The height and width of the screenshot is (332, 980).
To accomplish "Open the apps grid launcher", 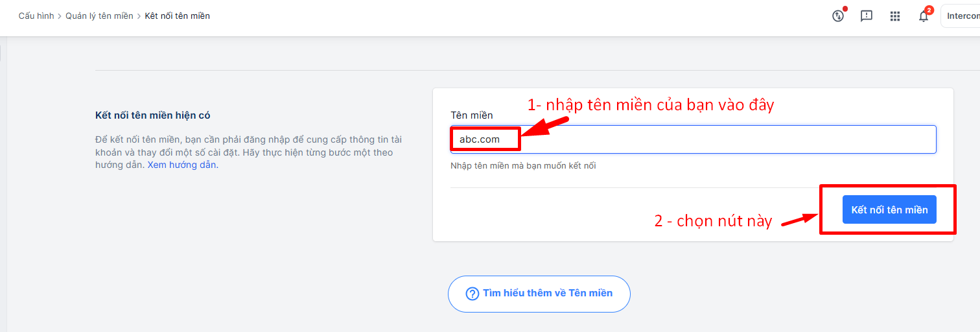I will pos(895,16).
